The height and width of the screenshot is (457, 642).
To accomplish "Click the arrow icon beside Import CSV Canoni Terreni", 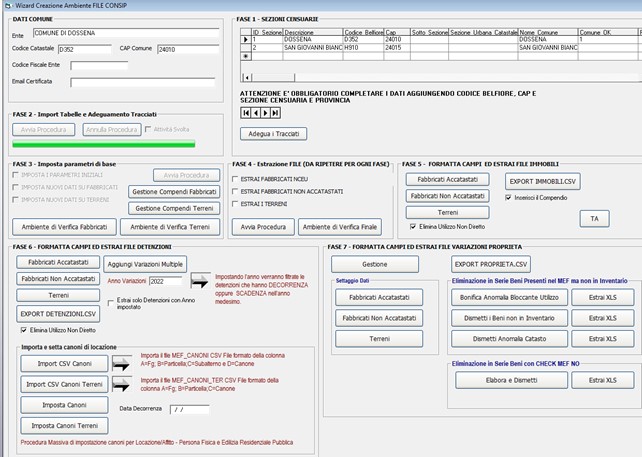I will tap(122, 384).
